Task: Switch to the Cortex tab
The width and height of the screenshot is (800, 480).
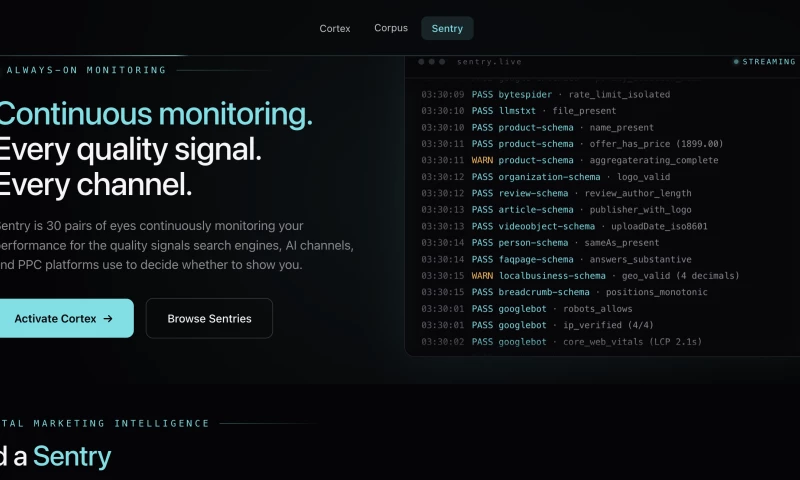Action: [335, 29]
